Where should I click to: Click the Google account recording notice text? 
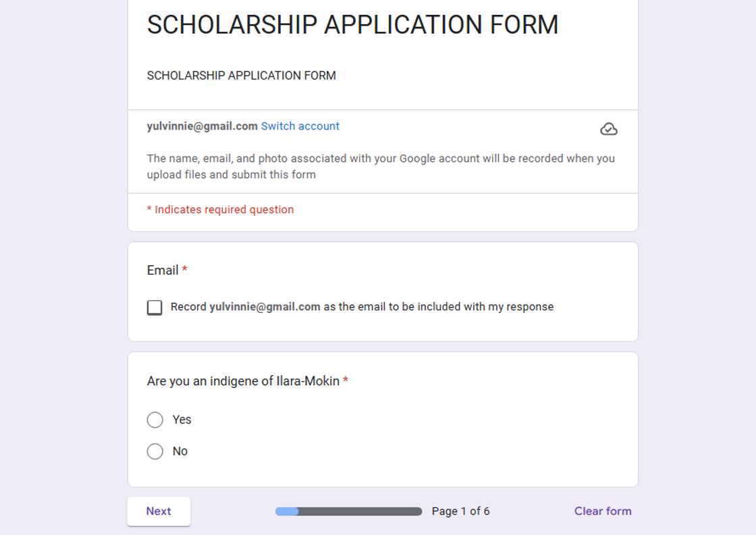(381, 167)
